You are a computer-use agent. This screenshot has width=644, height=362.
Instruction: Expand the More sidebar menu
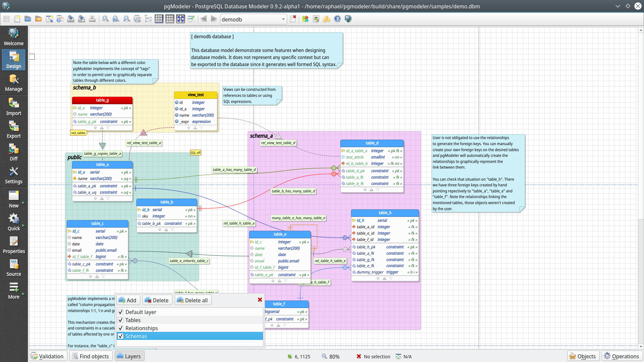(x=14, y=291)
